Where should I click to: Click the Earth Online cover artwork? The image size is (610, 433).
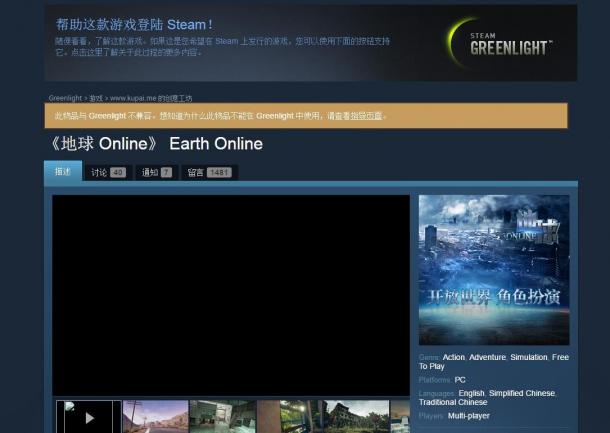pyautogui.click(x=494, y=270)
